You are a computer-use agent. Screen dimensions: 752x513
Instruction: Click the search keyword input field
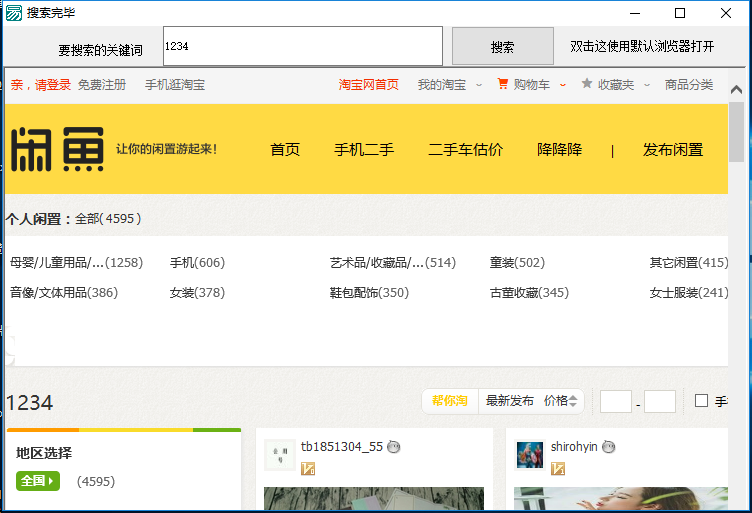302,46
